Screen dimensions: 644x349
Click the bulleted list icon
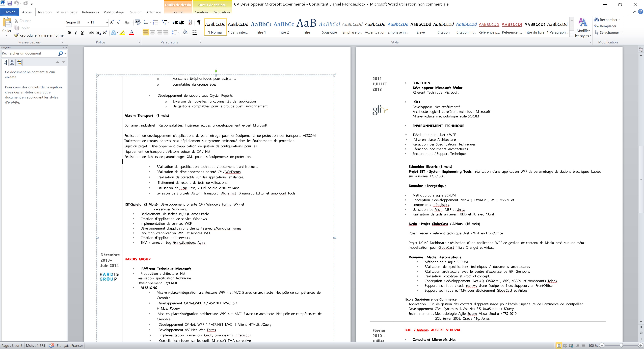tap(146, 22)
